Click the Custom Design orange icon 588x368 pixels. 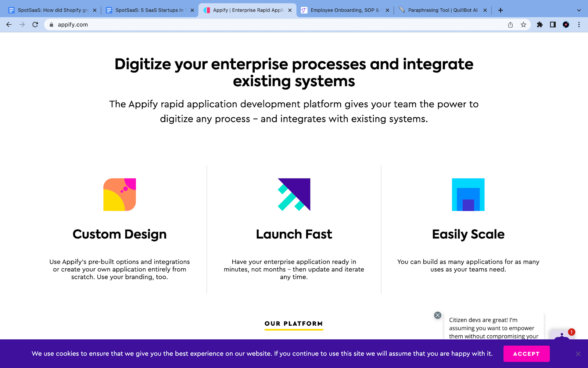(x=120, y=195)
